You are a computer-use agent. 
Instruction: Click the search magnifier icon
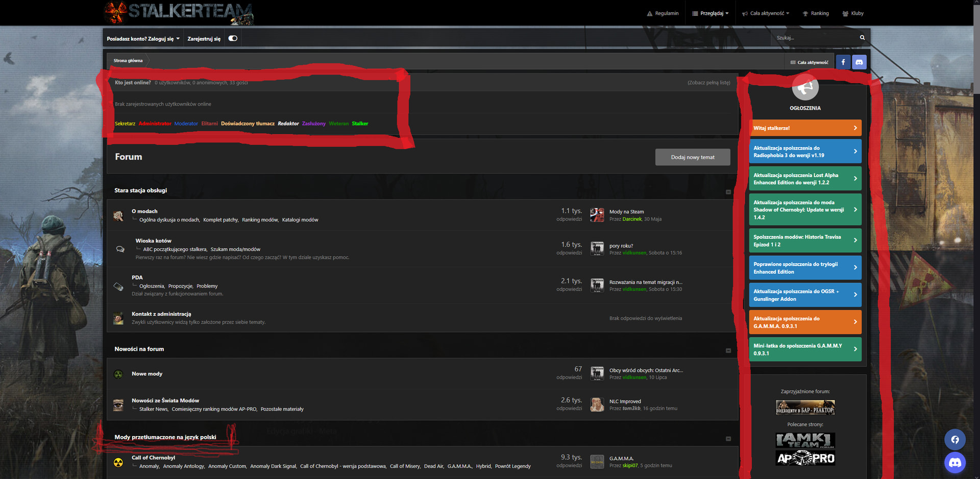[862, 38]
